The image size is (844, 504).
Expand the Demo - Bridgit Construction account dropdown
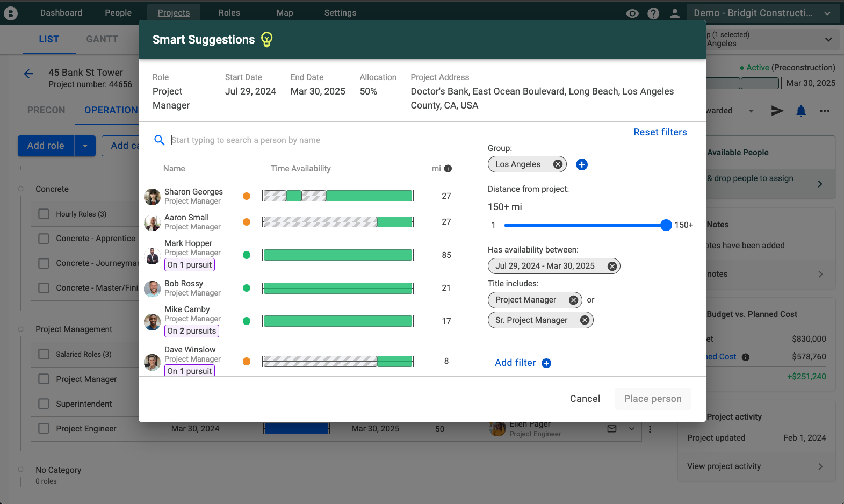(x=828, y=13)
